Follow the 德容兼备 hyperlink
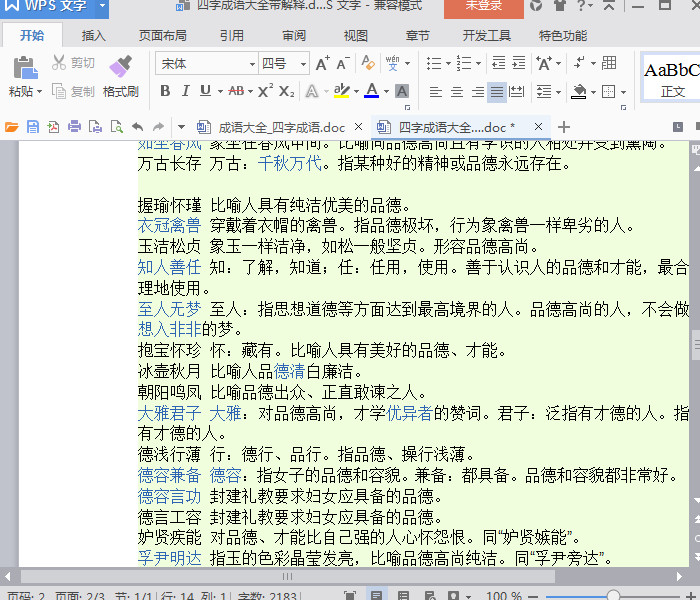 point(169,475)
